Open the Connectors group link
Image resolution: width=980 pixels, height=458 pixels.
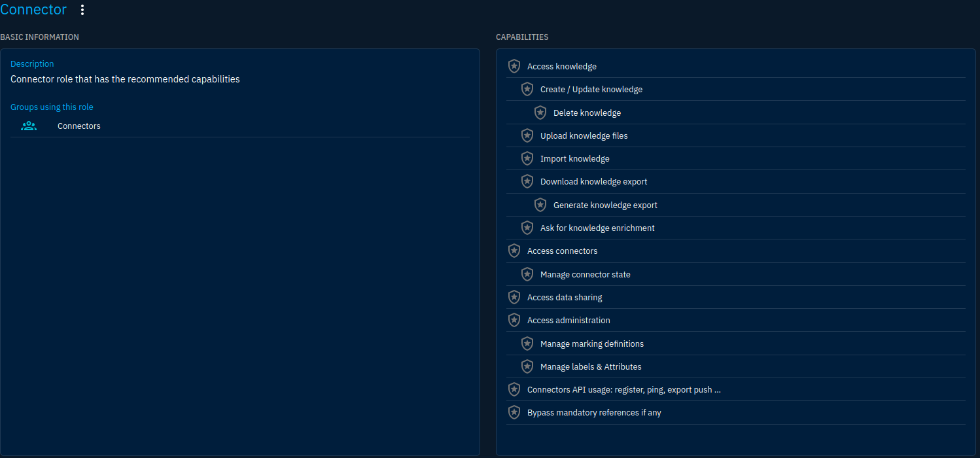pos(79,126)
